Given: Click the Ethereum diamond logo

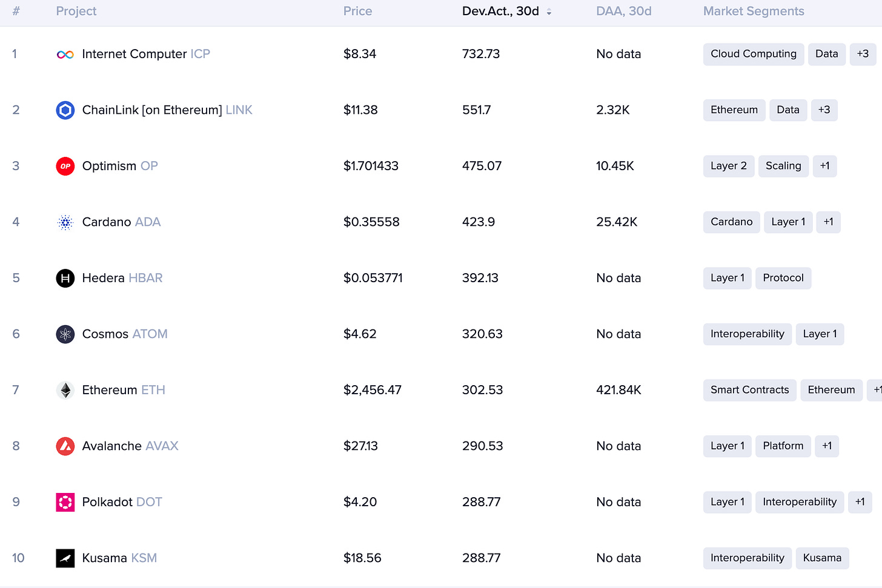Looking at the screenshot, I should 65,390.
